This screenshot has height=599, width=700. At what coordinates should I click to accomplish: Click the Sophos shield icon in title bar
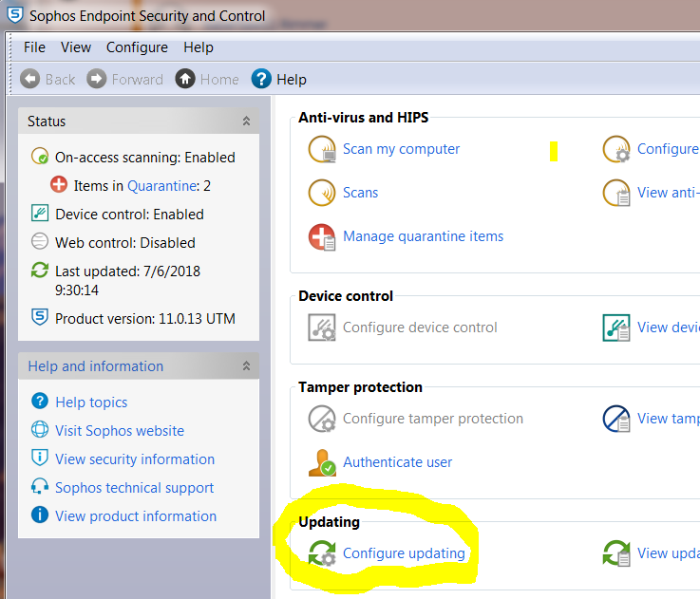point(15,15)
